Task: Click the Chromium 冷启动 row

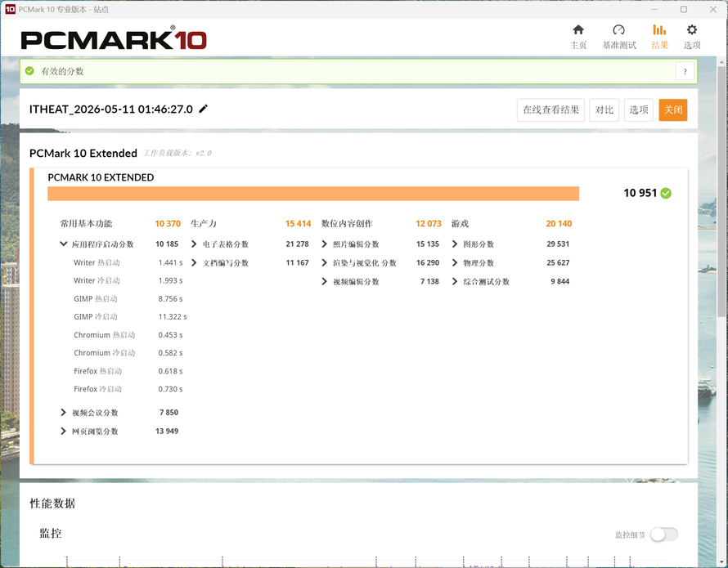Action: click(x=128, y=353)
